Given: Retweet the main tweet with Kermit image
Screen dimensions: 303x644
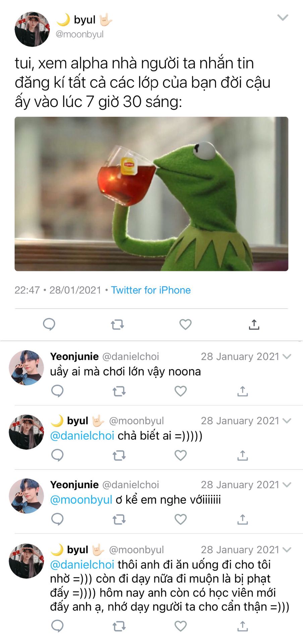Looking at the screenshot, I should click(x=117, y=324).
